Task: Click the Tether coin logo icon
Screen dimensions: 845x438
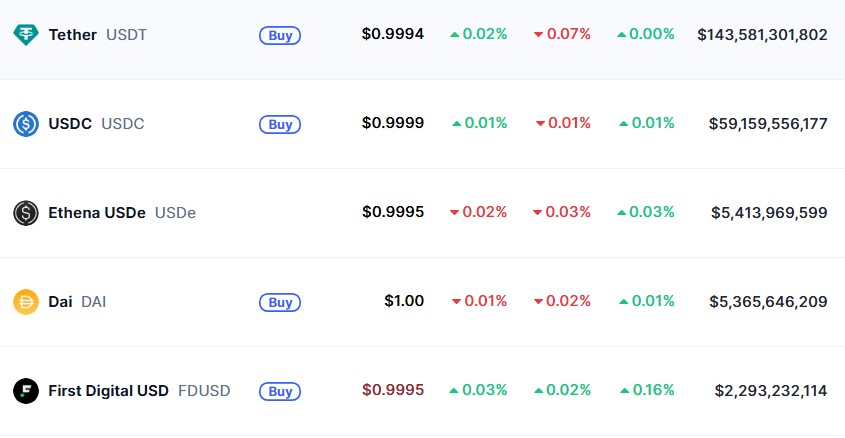Action: coord(26,35)
